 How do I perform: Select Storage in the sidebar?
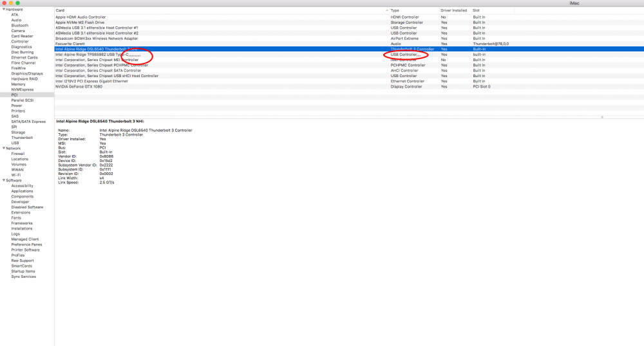18,132
